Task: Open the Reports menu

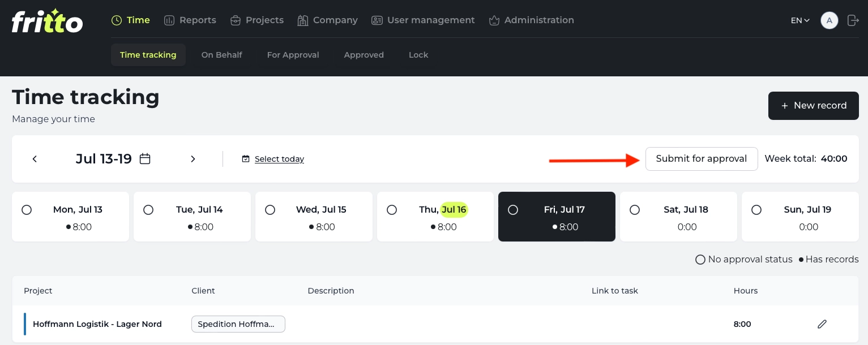Action: [x=190, y=20]
